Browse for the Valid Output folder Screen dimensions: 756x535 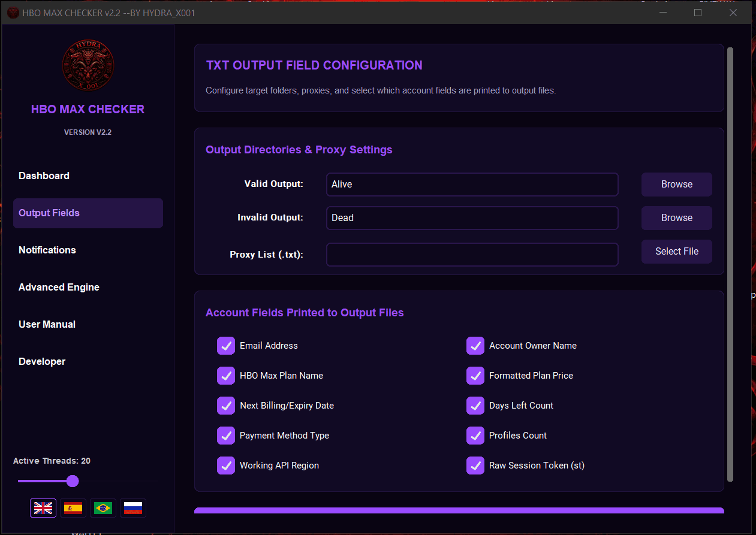coord(677,185)
